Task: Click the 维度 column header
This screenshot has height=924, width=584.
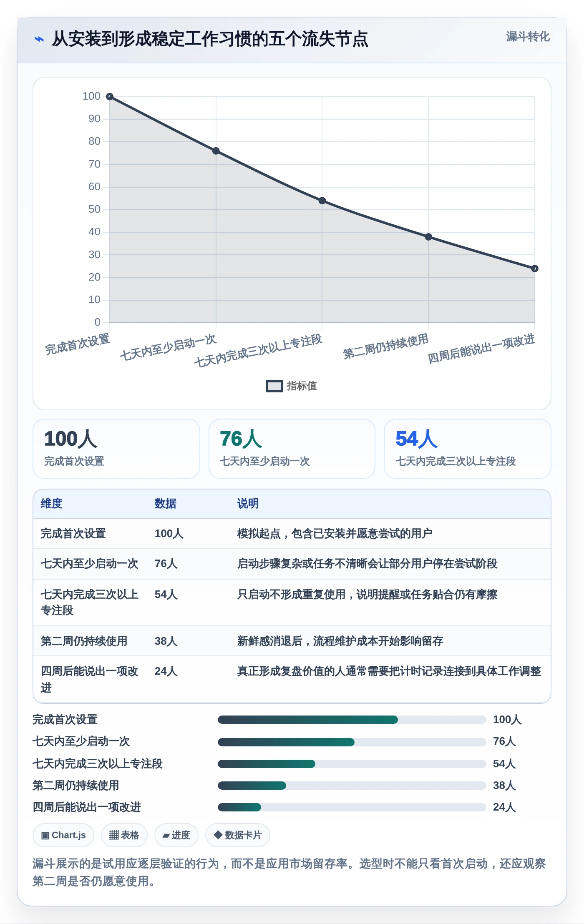Action: click(52, 504)
